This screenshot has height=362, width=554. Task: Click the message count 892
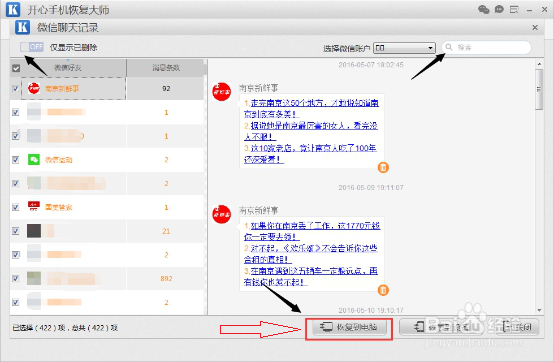click(166, 279)
